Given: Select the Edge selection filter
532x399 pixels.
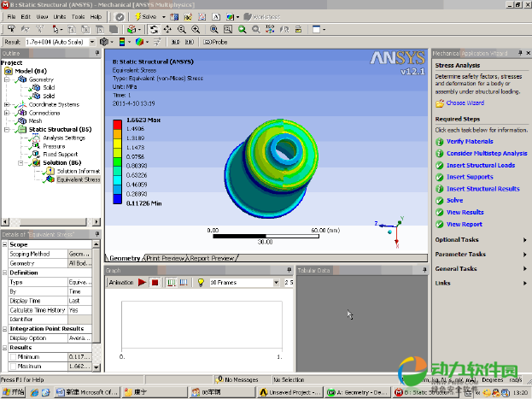Looking at the screenshot, I should pyautogui.click(x=85, y=30).
